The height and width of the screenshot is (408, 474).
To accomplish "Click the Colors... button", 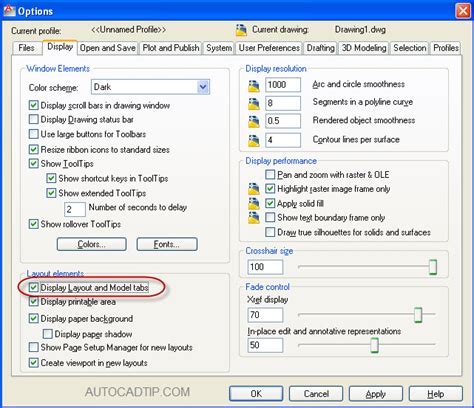I will 92,244.
